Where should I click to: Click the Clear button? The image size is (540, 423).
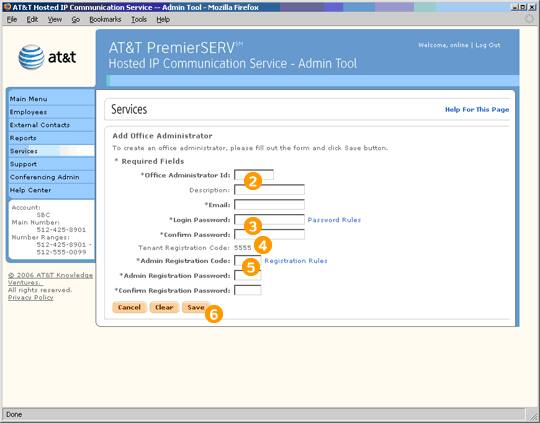pos(164,307)
